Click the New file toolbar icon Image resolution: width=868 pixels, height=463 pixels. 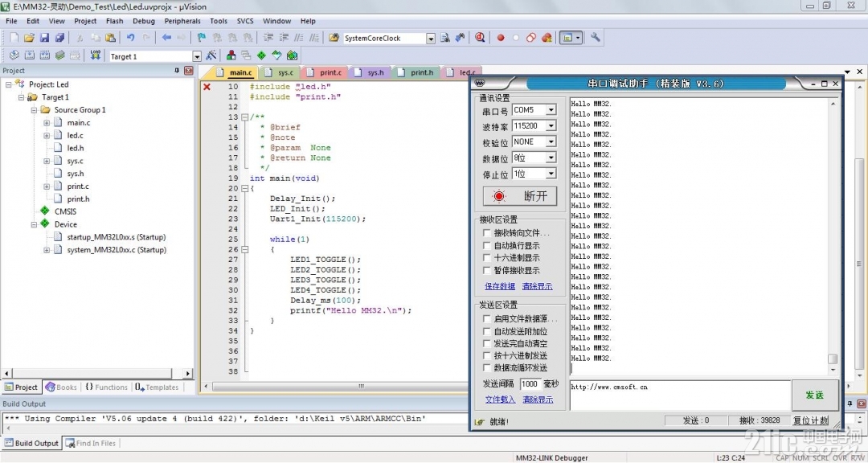(x=14, y=38)
